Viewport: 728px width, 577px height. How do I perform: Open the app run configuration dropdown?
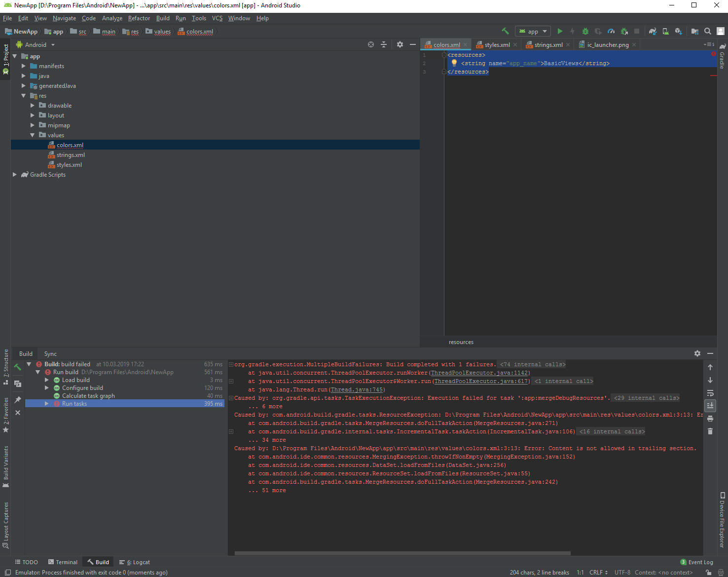(x=533, y=31)
